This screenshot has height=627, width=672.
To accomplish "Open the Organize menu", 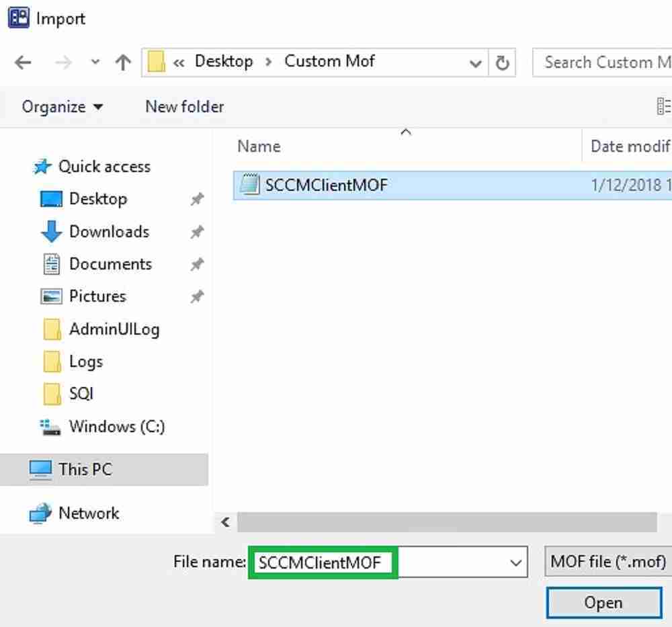I will [x=62, y=107].
